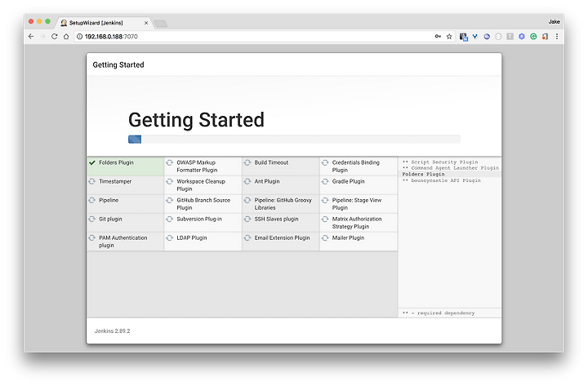
Task: Open a new browser tab
Action: [161, 24]
